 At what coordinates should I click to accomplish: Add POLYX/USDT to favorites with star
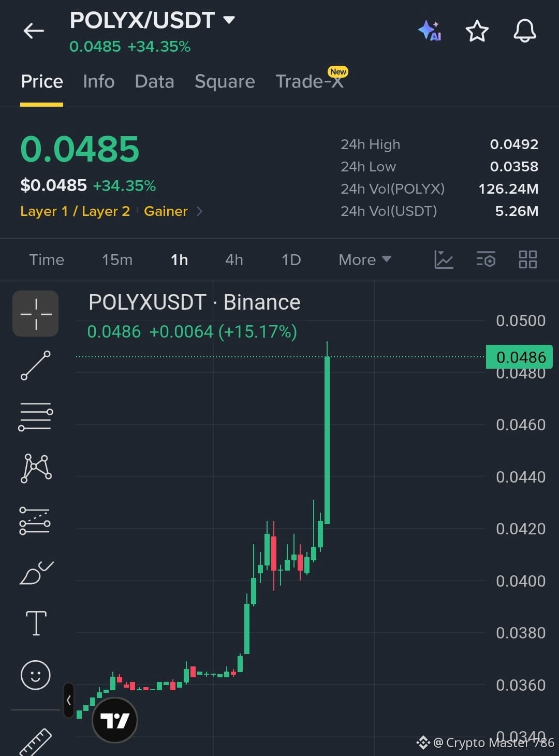[477, 31]
